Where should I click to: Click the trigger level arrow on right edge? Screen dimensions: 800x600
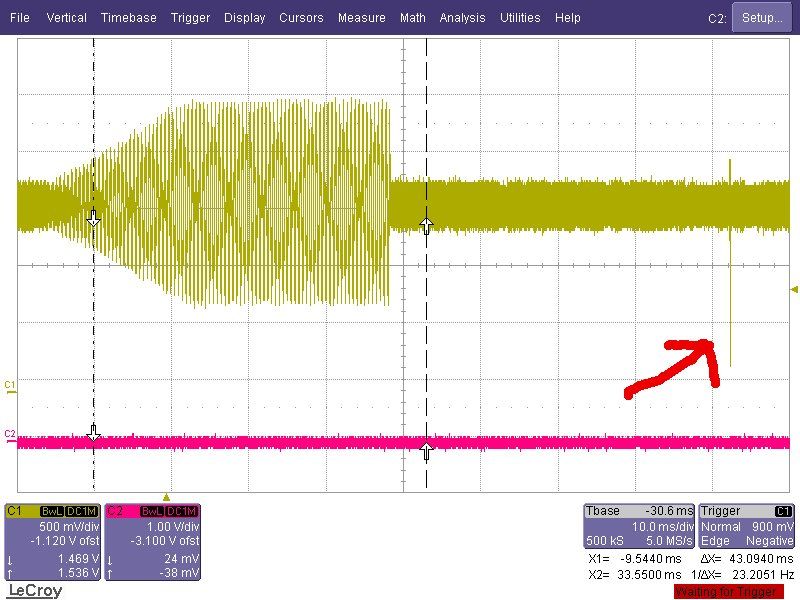tap(794, 289)
